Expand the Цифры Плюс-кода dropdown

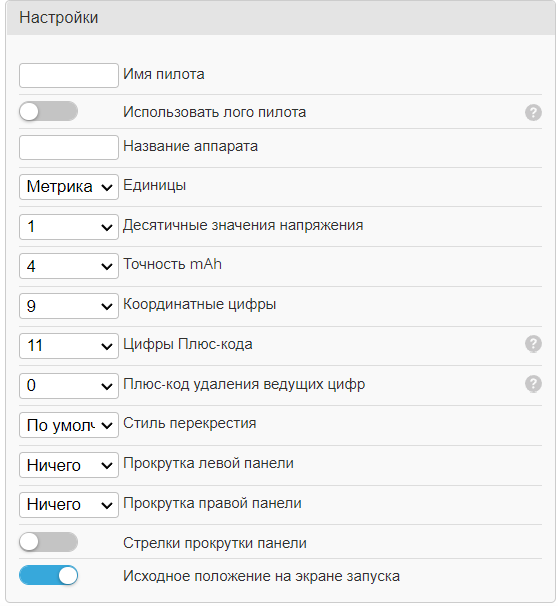[69, 346]
